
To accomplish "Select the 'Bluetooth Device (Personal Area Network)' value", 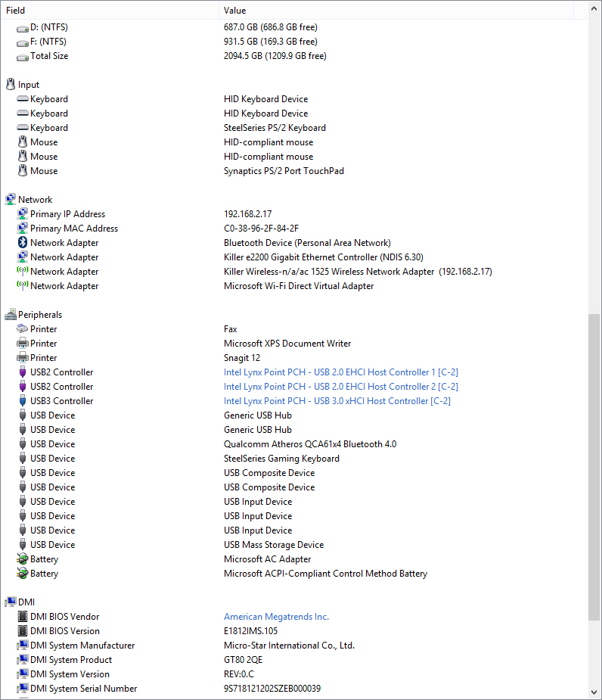I will [x=307, y=243].
